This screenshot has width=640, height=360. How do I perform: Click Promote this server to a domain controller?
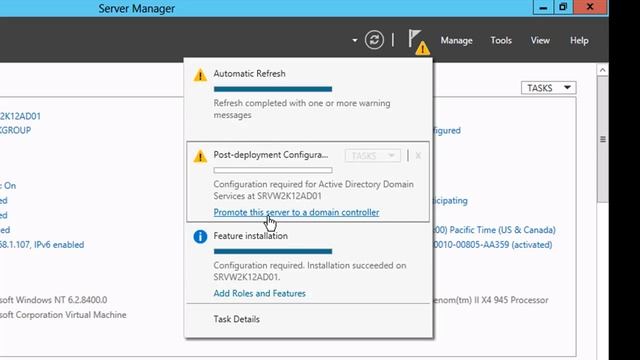(296, 212)
